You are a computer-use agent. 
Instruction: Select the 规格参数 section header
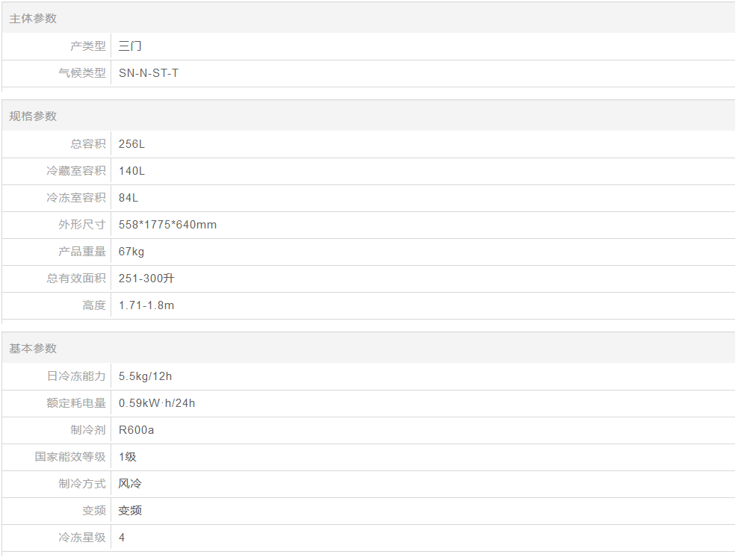33,116
